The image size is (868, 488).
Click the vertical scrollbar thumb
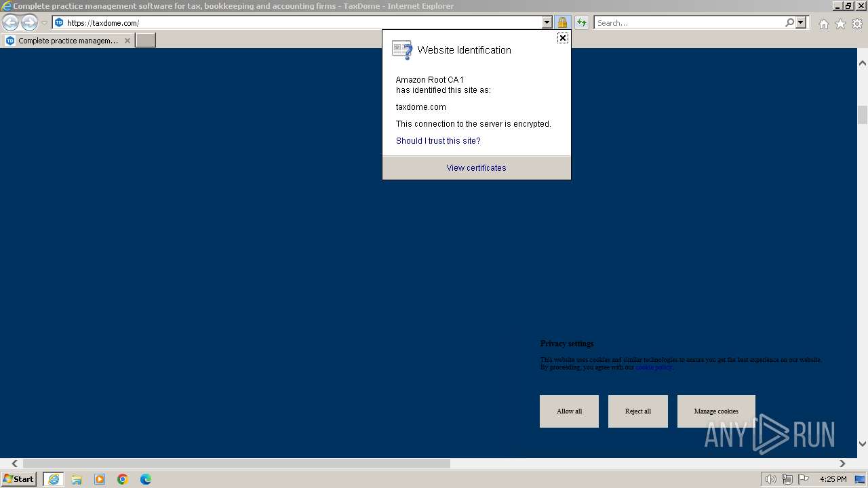point(863,115)
